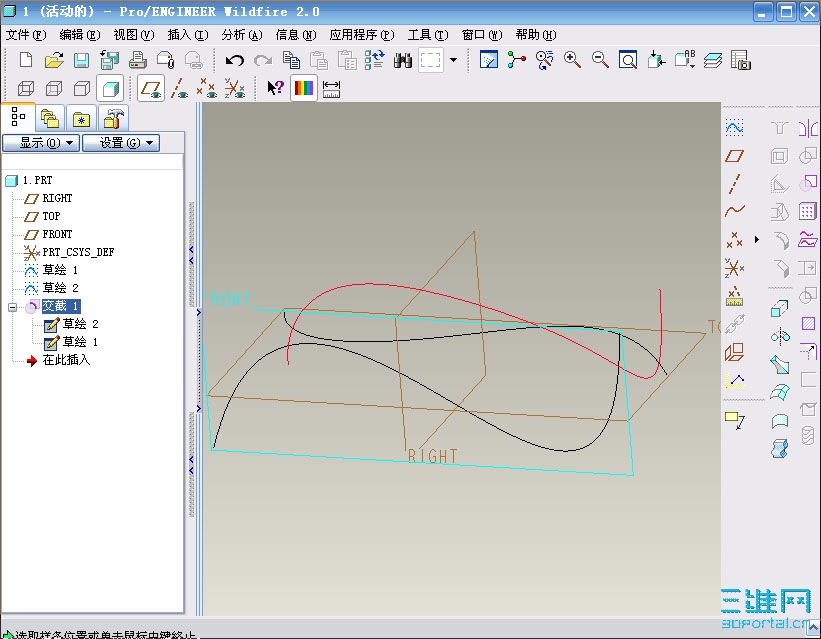Zoom out using magnifier minus icon
The width and height of the screenshot is (821, 639).
point(600,60)
